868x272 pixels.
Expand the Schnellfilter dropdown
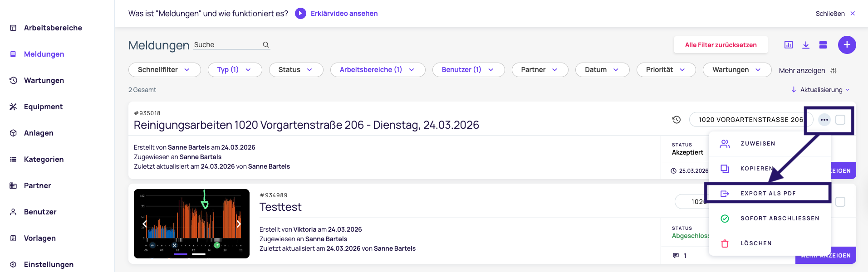click(164, 70)
